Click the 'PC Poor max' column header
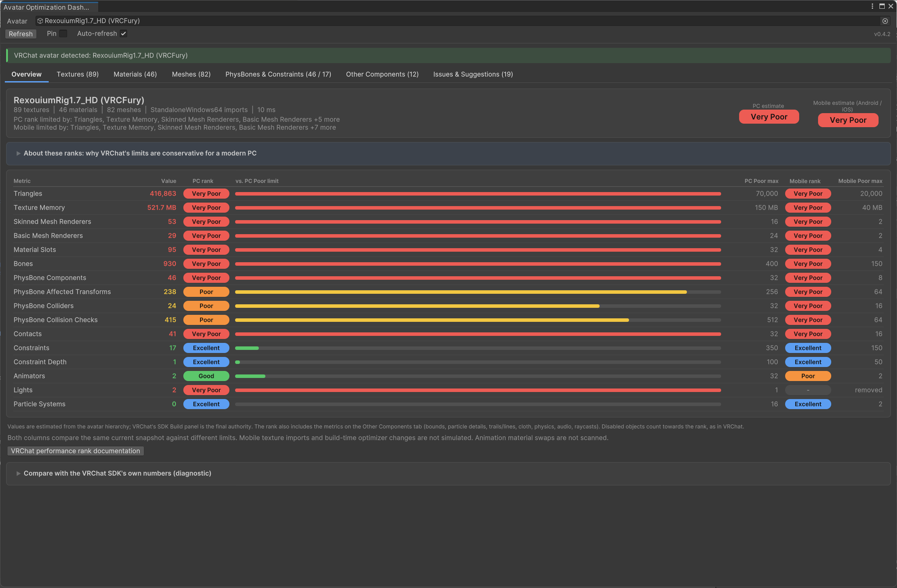 (x=761, y=181)
